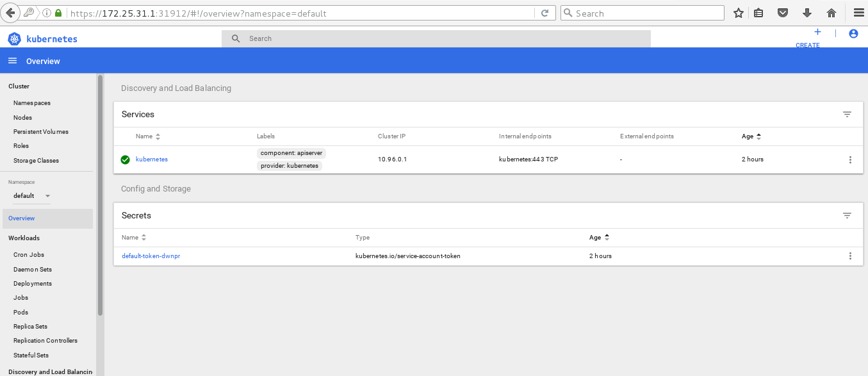Viewport: 868px width, 376px height.
Task: Open Storage Classes in the sidebar
Action: pyautogui.click(x=36, y=161)
